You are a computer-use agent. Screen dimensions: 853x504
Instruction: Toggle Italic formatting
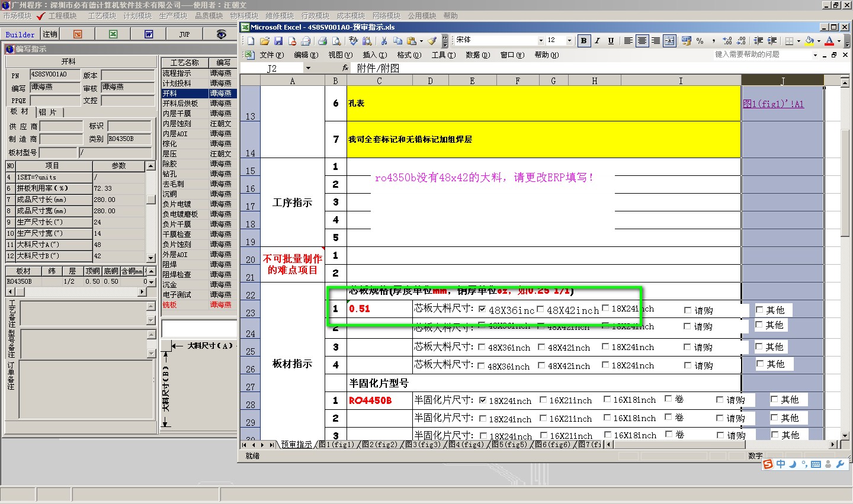[x=597, y=41]
